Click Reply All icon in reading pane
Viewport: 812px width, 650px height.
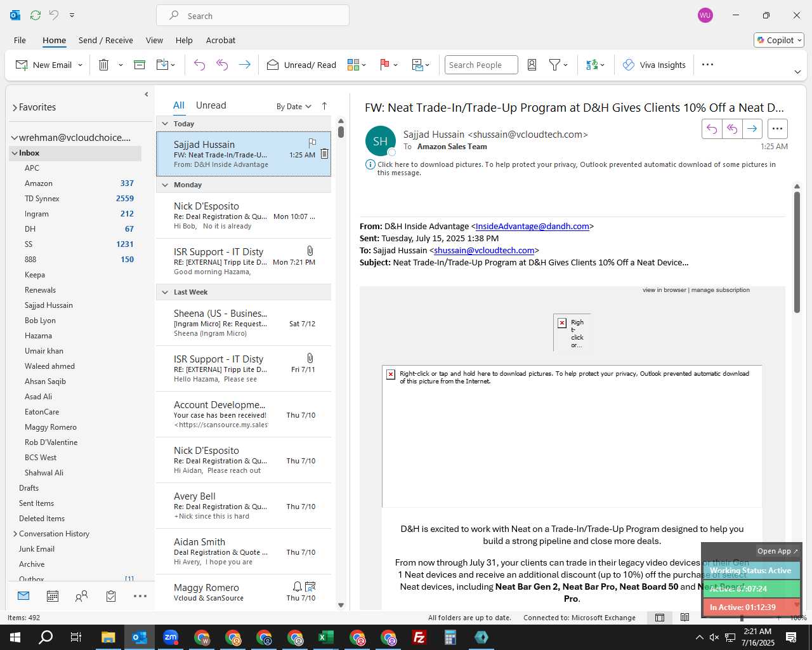click(x=732, y=129)
